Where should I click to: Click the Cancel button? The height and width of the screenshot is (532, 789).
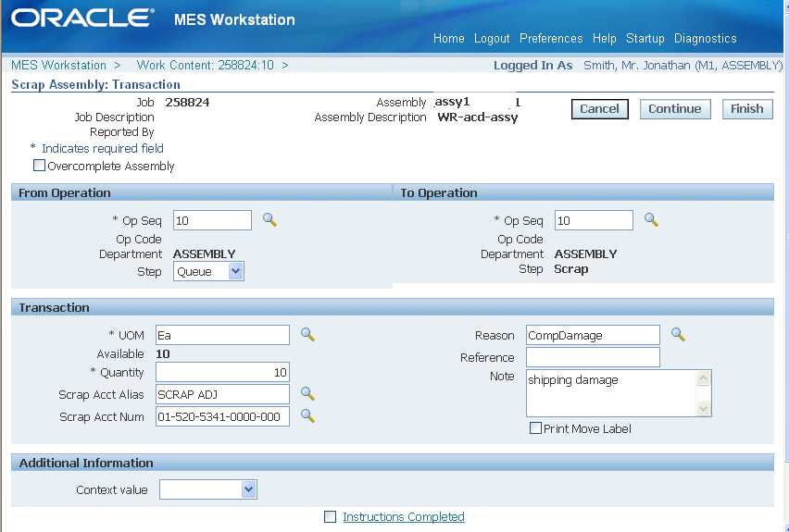tap(600, 109)
